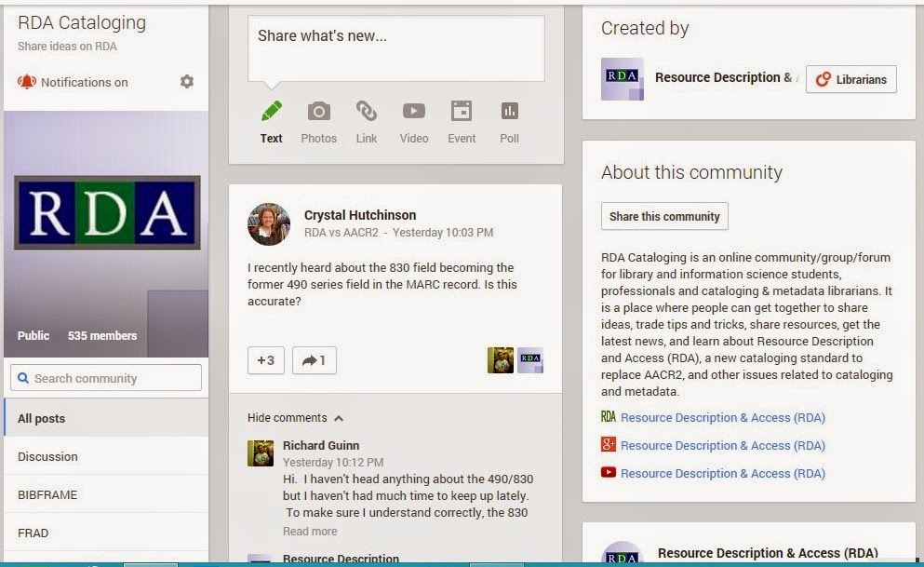
Task: Click the Librarians circle button
Action: (850, 79)
